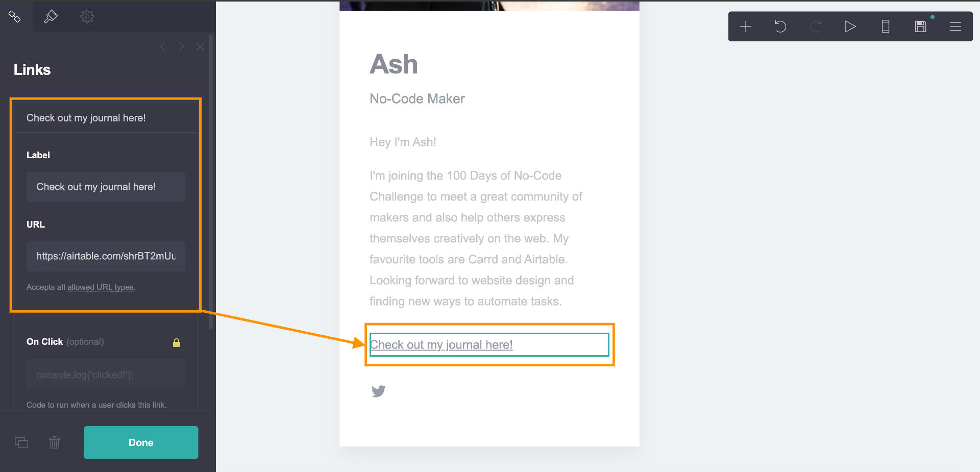Open the hamburger menu
980x472 pixels.
[x=955, y=27]
